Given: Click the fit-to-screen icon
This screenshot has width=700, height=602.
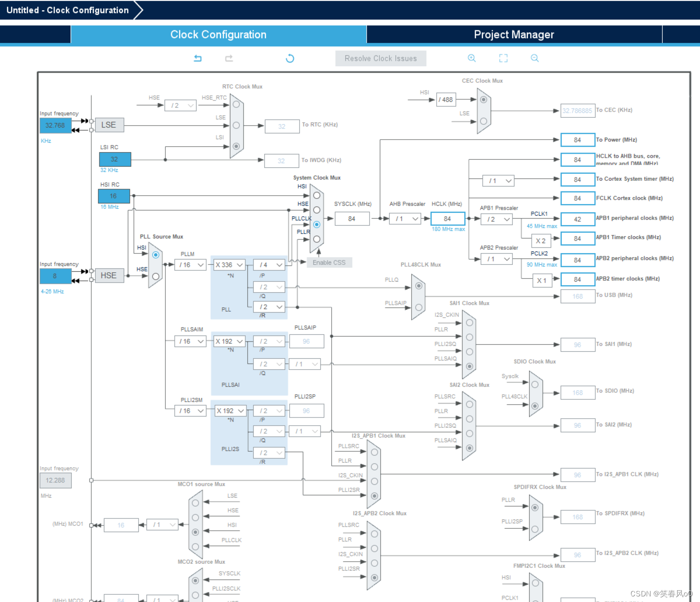Looking at the screenshot, I should tap(503, 58).
